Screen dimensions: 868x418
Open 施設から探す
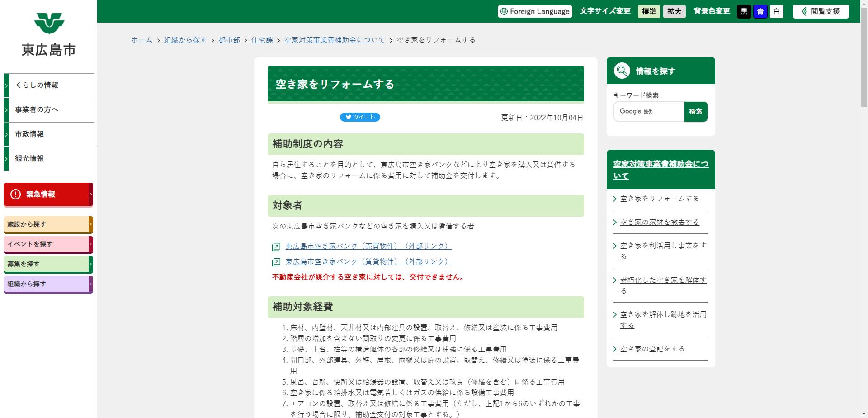(x=48, y=224)
